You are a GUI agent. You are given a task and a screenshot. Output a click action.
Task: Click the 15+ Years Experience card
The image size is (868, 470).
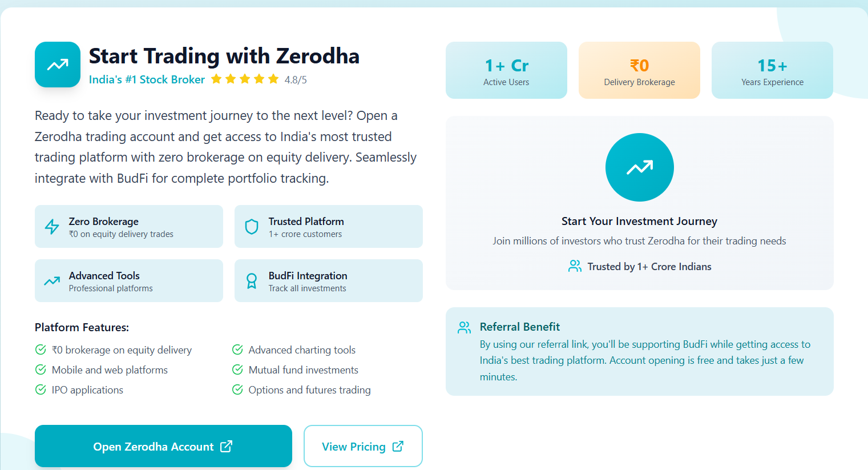point(772,70)
